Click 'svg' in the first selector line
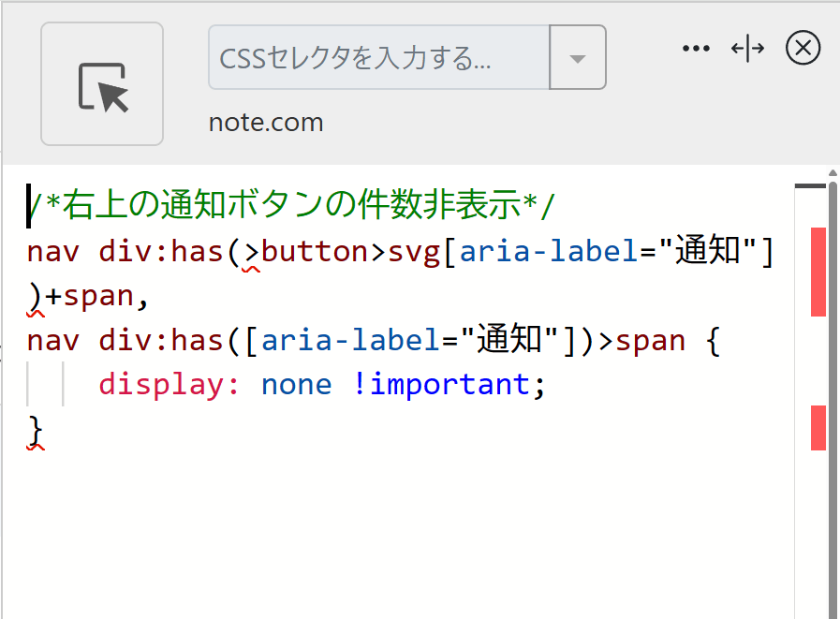This screenshot has height=619, width=840. tap(407, 252)
